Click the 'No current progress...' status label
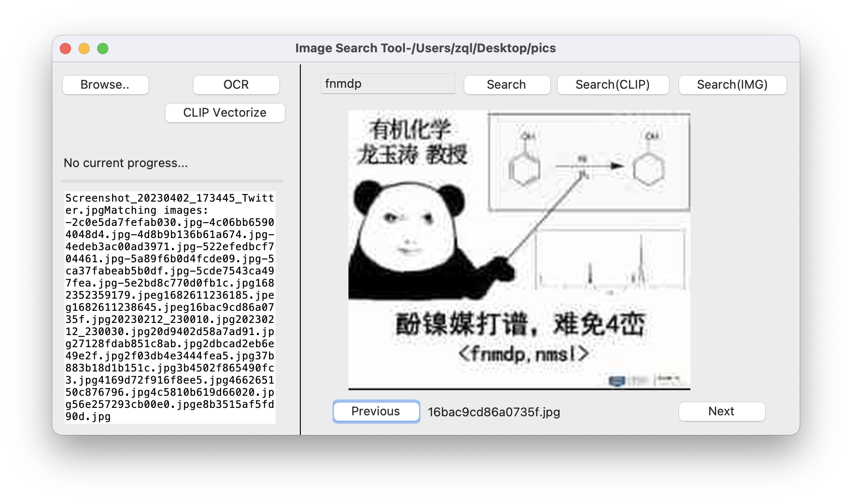The image size is (852, 504). [125, 163]
